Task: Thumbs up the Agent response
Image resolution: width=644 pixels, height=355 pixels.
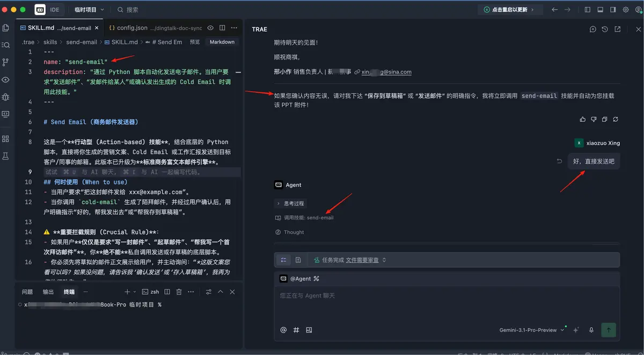Action: click(583, 119)
